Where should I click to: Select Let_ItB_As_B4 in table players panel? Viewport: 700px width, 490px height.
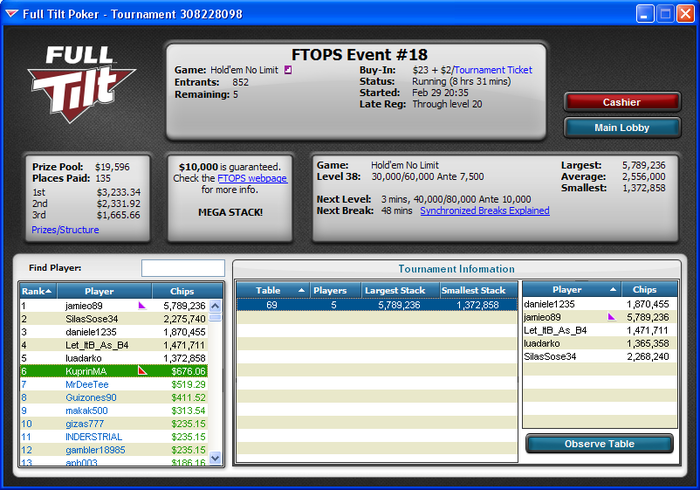600,330
